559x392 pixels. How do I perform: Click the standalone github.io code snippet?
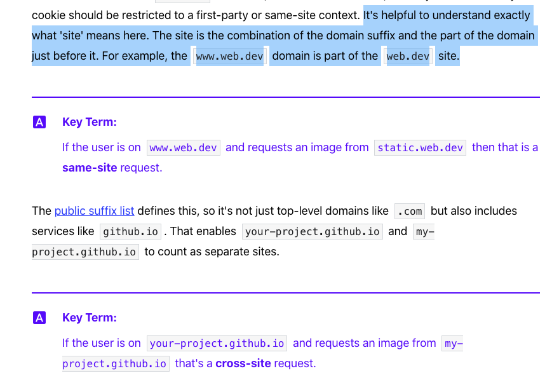coord(130,231)
